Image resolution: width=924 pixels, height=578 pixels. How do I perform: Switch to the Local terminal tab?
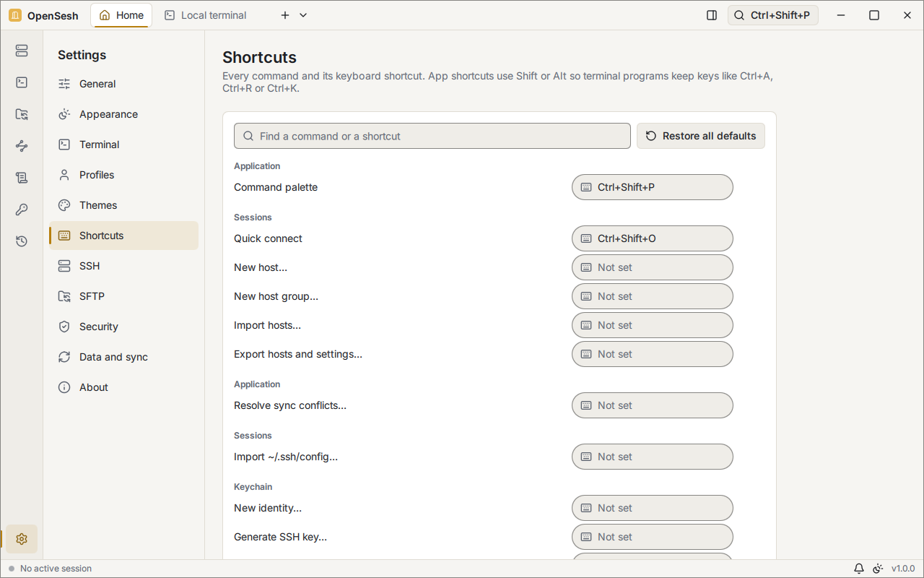pyautogui.click(x=205, y=15)
